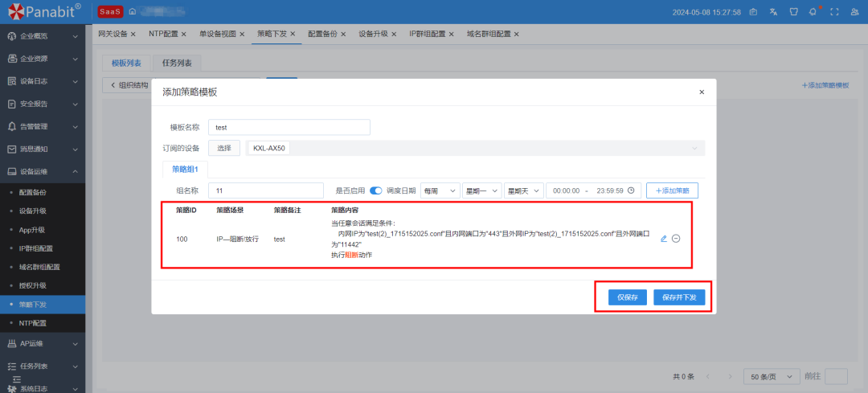Open the 50条/页 page size dropdown
Screen dimensions: 868x393
(772, 376)
